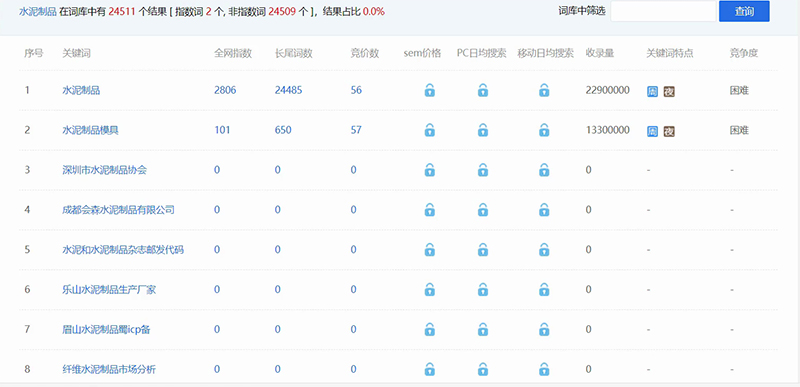The image size is (800, 387).
Task: Click the 长尾词数 value 650
Action: point(283,130)
